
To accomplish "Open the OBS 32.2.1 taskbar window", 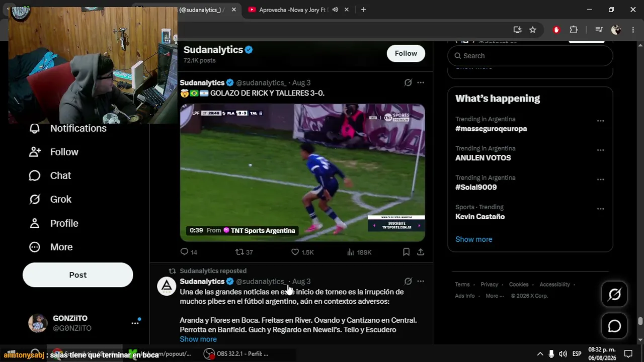I will coord(236,354).
